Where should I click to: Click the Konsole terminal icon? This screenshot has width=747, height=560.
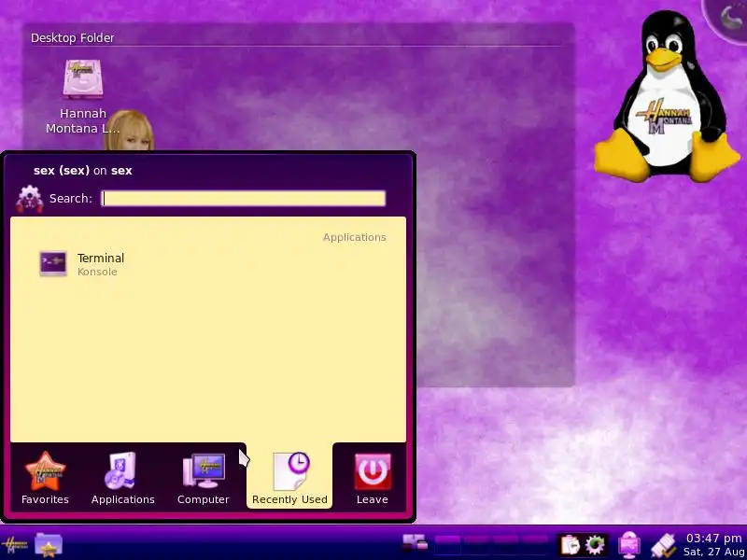coord(53,263)
